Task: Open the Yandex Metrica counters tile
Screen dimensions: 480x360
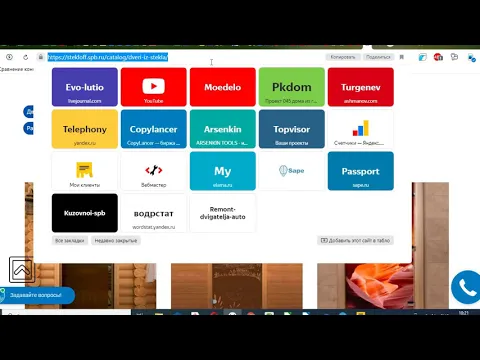Action: (361, 129)
